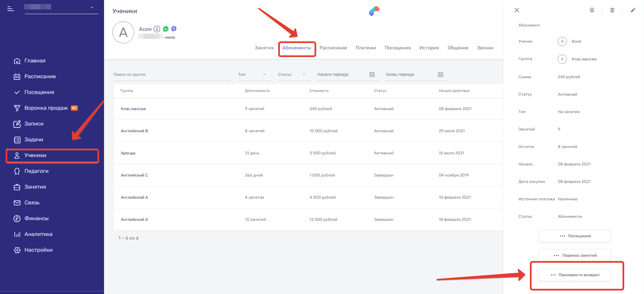Viewport: 644px width, 294px height.
Task: Click the trash delete icon
Action: pos(612,10)
